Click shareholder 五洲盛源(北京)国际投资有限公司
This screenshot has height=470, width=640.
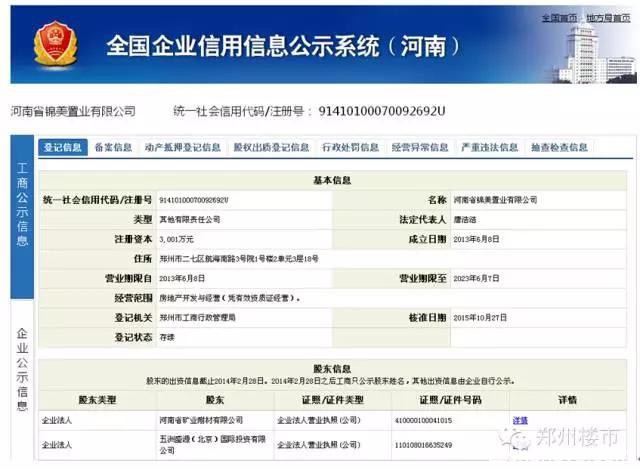pyautogui.click(x=213, y=445)
